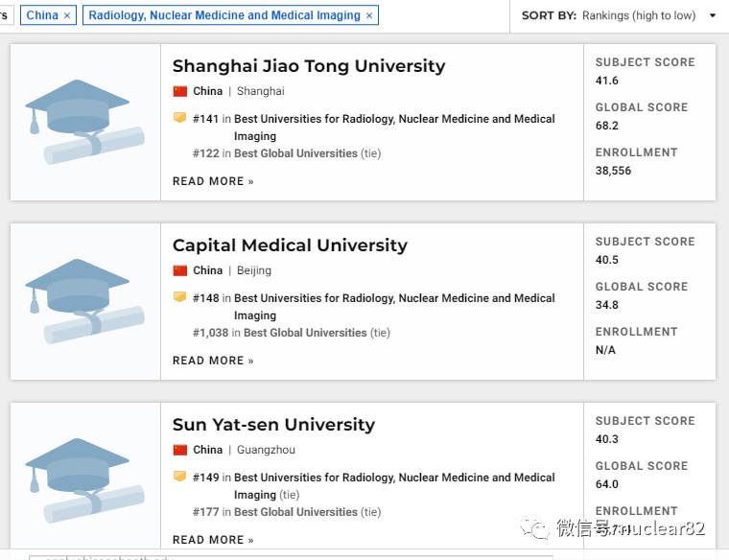The image size is (729, 560).
Task: Click the badge icon beside #141 ranking
Action: tap(180, 118)
